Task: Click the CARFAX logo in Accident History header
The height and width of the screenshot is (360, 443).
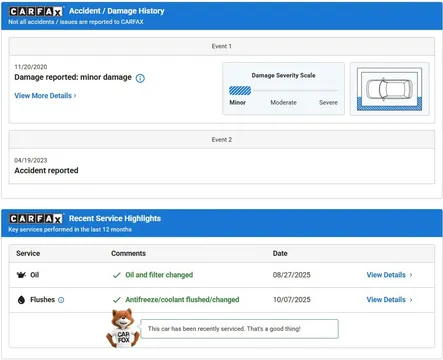Action: point(36,11)
